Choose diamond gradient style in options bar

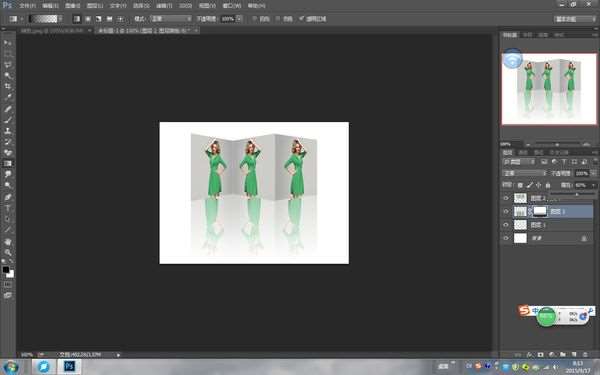120,19
